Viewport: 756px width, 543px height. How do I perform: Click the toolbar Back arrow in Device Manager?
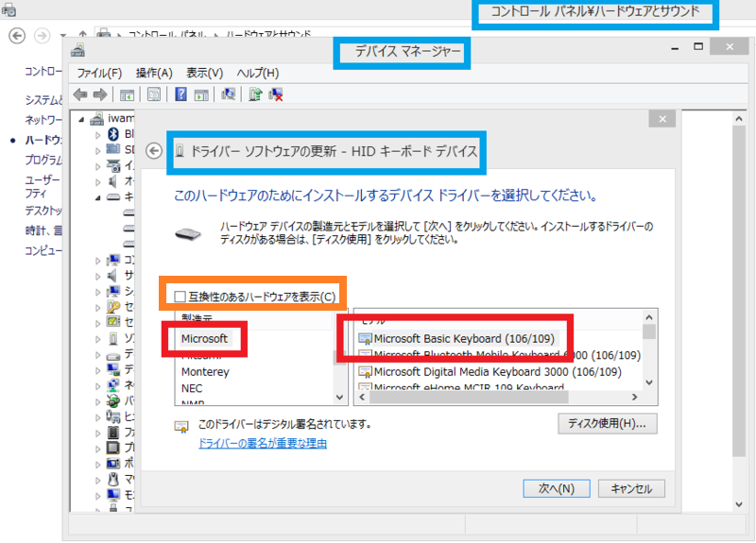coord(80,94)
